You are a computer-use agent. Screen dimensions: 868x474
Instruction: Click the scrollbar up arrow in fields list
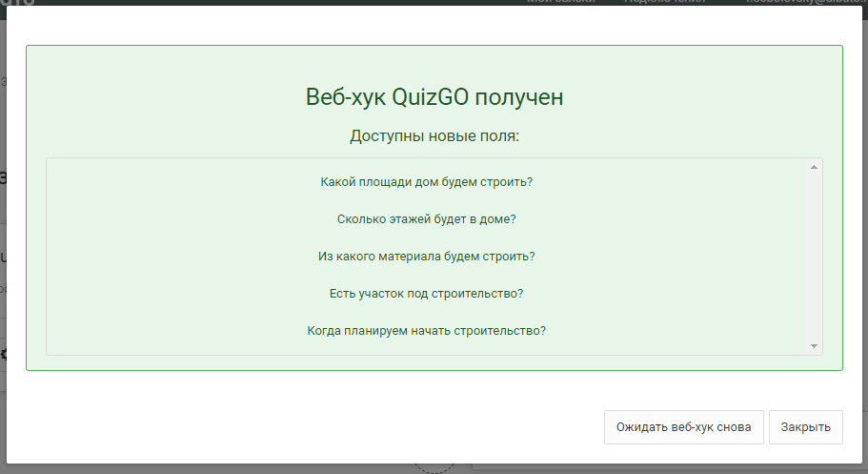point(814,168)
